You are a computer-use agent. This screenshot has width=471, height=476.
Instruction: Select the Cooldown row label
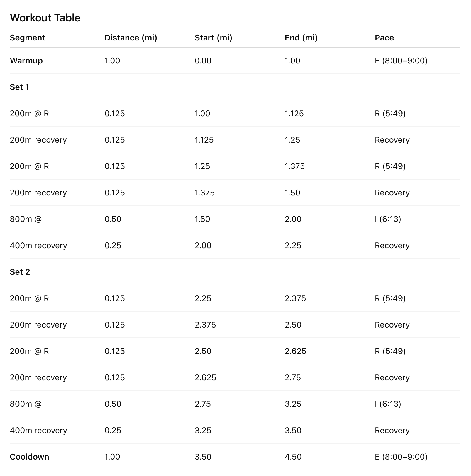(x=29, y=457)
